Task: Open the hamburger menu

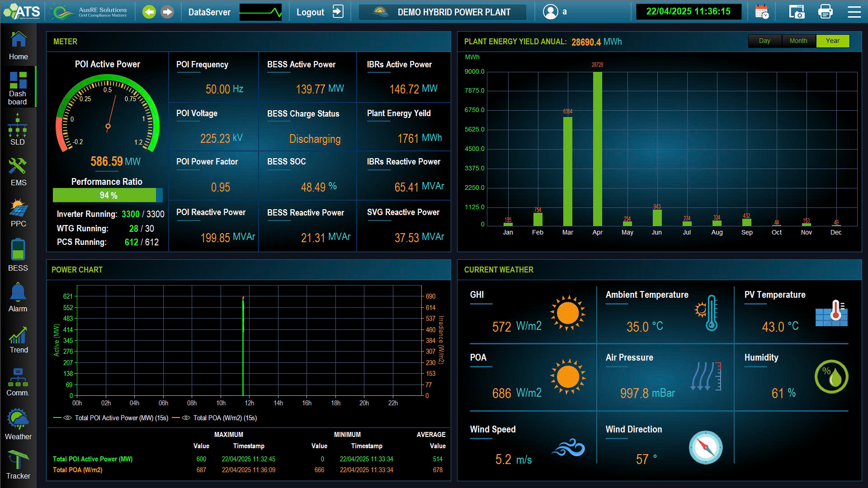Action: 854,12
